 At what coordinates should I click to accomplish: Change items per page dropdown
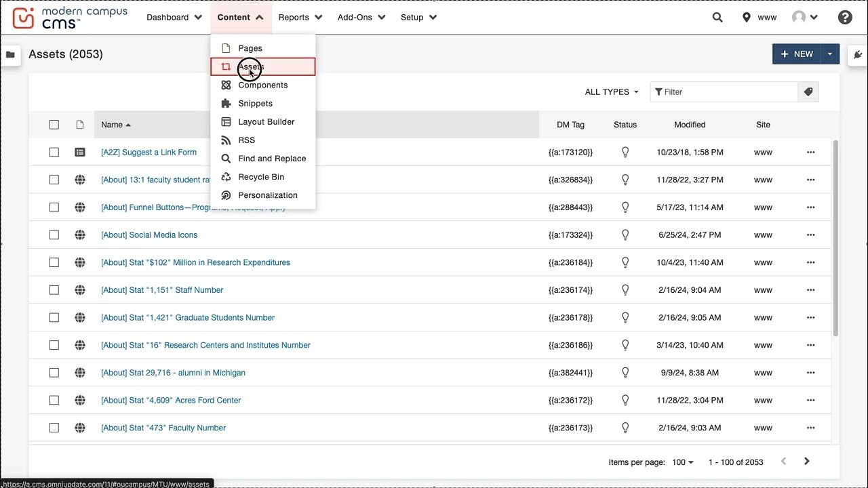point(683,462)
